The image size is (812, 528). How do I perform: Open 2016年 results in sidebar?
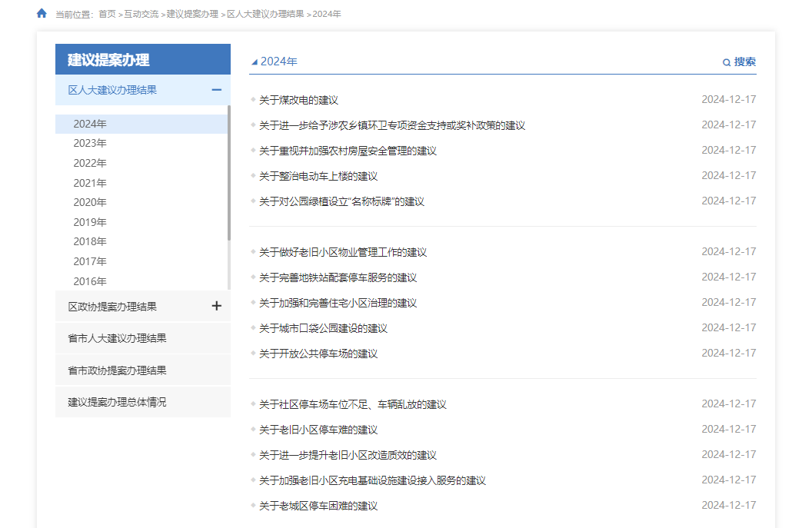pos(90,281)
